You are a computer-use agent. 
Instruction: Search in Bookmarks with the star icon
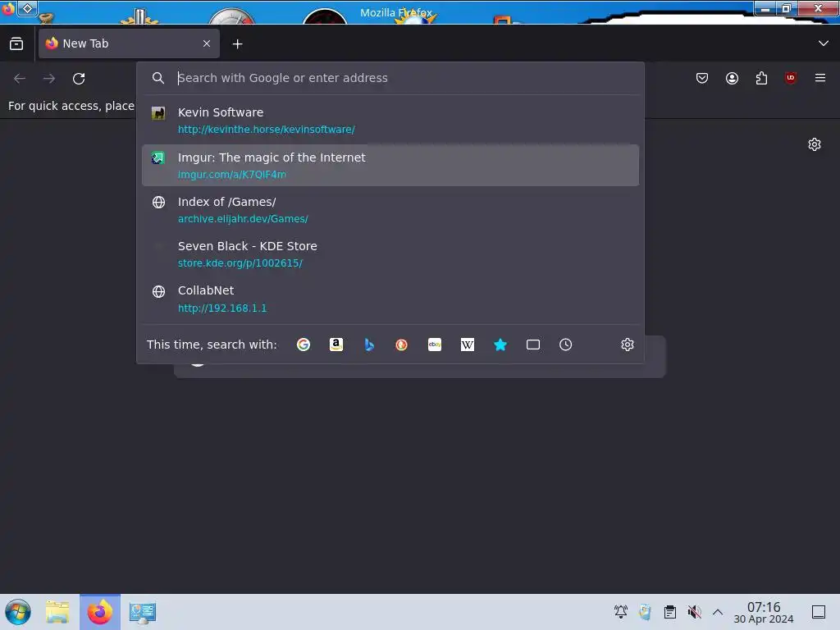coord(500,345)
